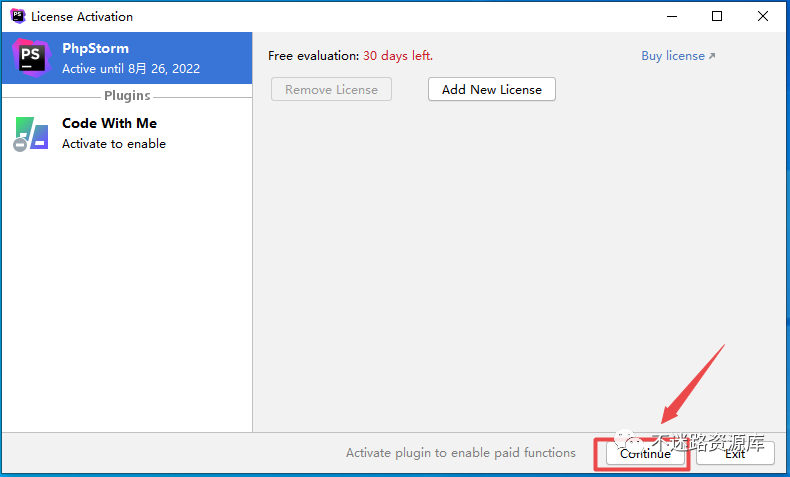Select PhpStorm in the product list

(x=127, y=58)
